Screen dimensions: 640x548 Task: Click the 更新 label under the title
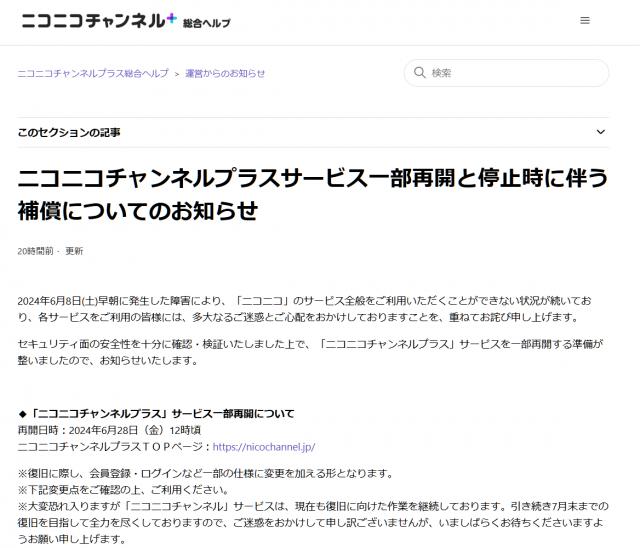(x=74, y=251)
